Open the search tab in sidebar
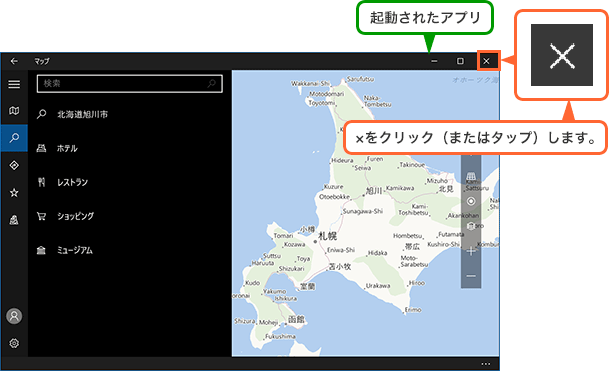 tap(14, 138)
